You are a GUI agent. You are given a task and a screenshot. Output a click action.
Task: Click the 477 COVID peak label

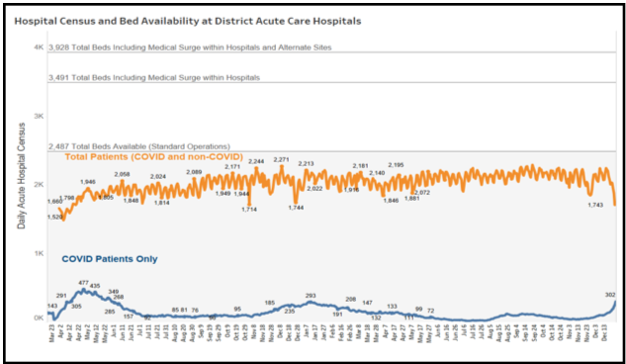(83, 283)
